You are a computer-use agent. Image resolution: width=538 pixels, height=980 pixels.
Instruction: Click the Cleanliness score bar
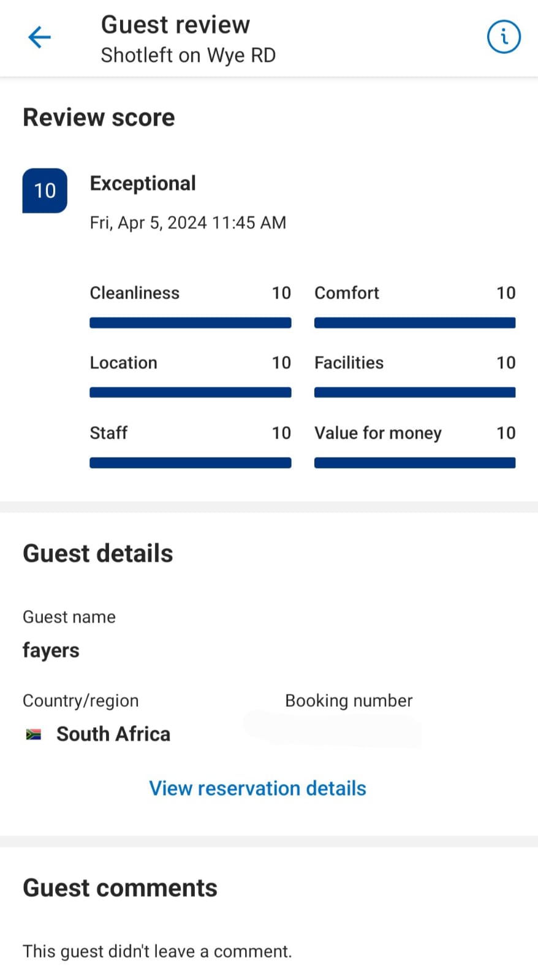coord(190,323)
